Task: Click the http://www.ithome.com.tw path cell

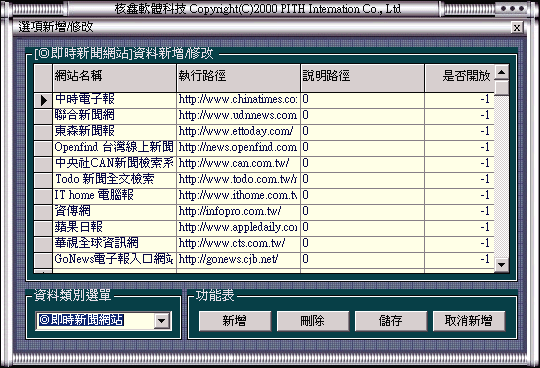Action: [x=238, y=196]
